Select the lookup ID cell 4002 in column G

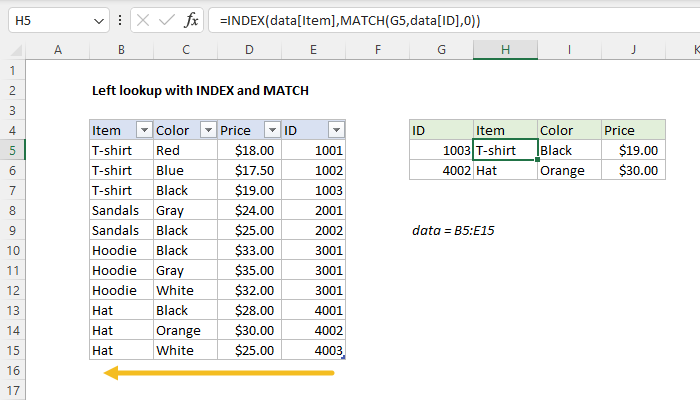(442, 171)
